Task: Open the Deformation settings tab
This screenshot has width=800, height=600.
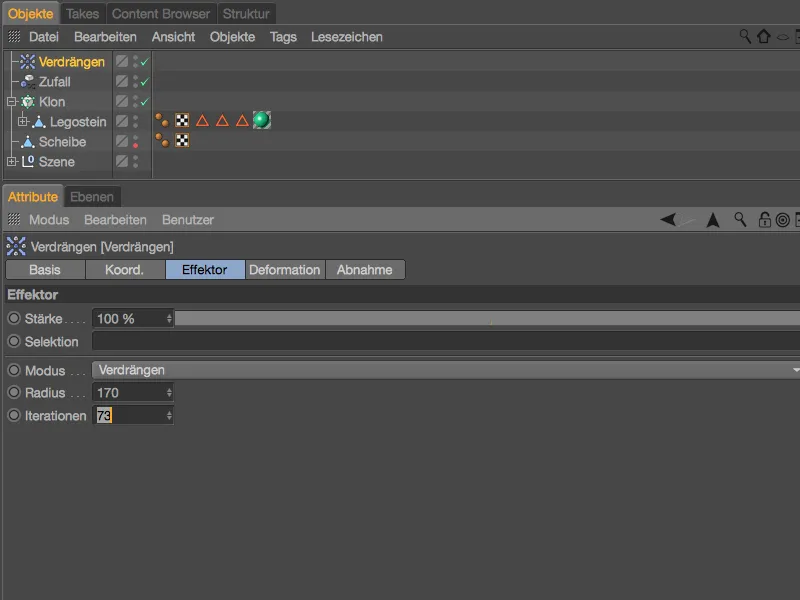Action: tap(286, 269)
